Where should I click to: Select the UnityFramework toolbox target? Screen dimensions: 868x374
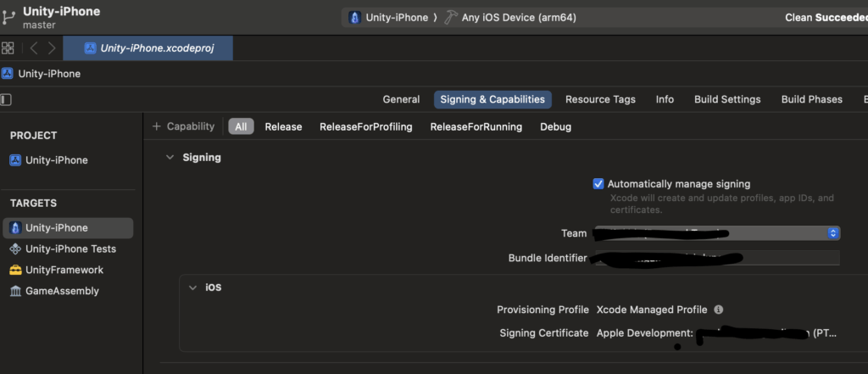64,270
